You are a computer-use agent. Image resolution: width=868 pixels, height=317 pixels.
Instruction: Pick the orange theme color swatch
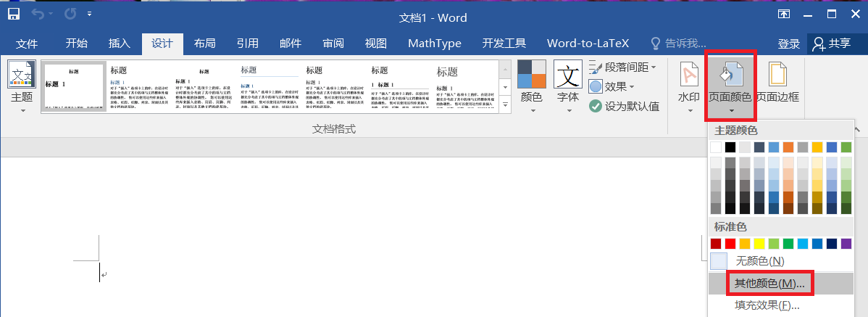pyautogui.click(x=788, y=147)
